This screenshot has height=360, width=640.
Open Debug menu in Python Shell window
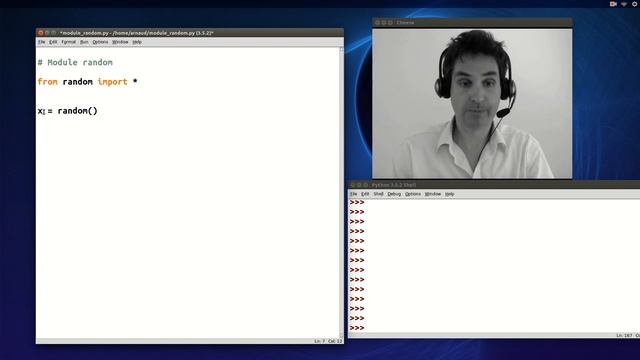(x=394, y=194)
